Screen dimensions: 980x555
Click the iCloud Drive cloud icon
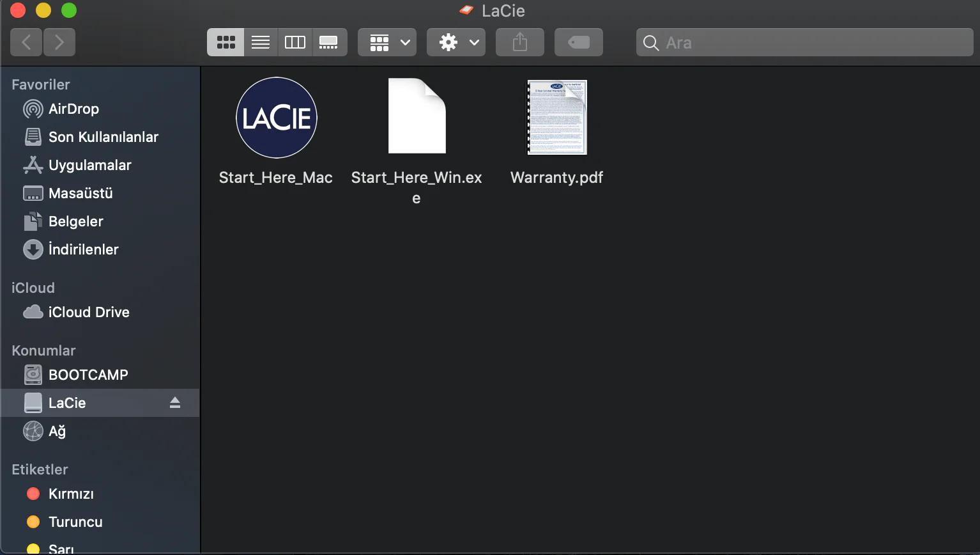[33, 312]
